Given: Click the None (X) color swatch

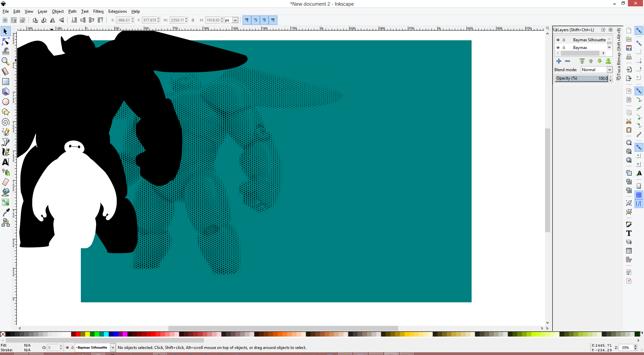Looking at the screenshot, I should coord(3,334).
